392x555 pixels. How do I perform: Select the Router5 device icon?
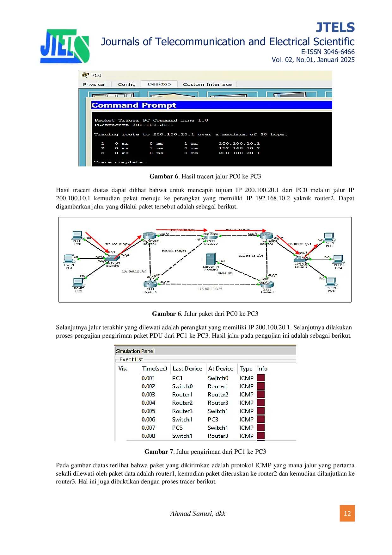[x=150, y=284]
